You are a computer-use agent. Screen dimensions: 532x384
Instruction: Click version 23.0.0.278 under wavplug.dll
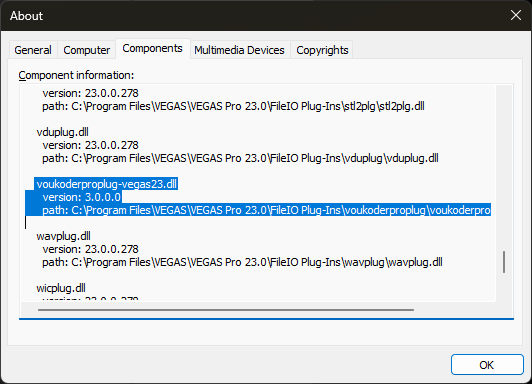tap(91, 249)
